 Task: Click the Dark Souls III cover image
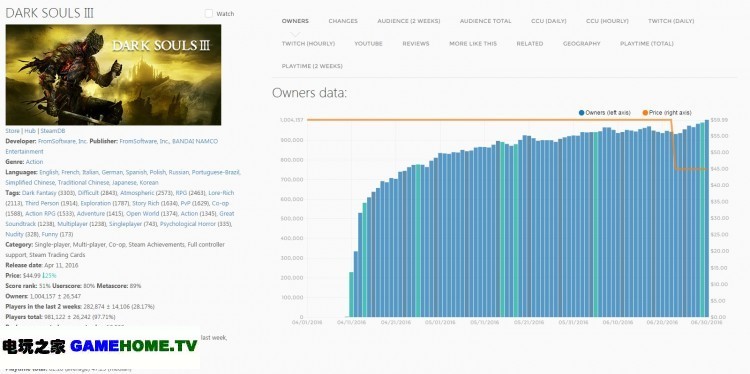point(113,75)
